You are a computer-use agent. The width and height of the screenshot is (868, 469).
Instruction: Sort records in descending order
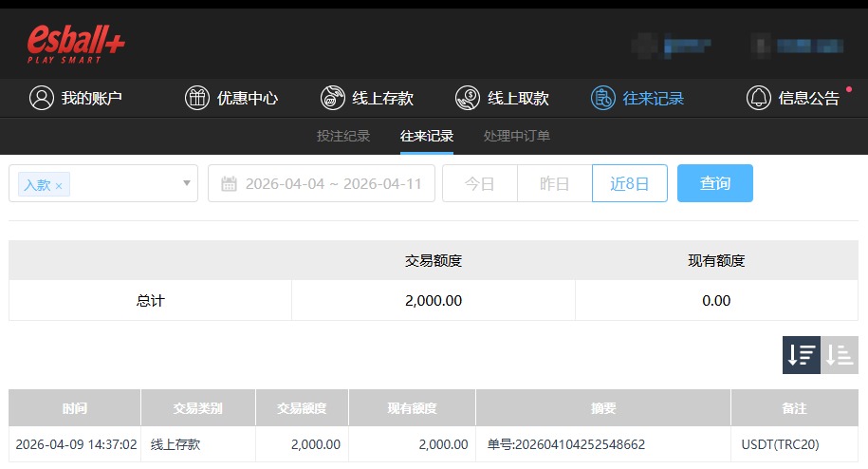[x=801, y=355]
